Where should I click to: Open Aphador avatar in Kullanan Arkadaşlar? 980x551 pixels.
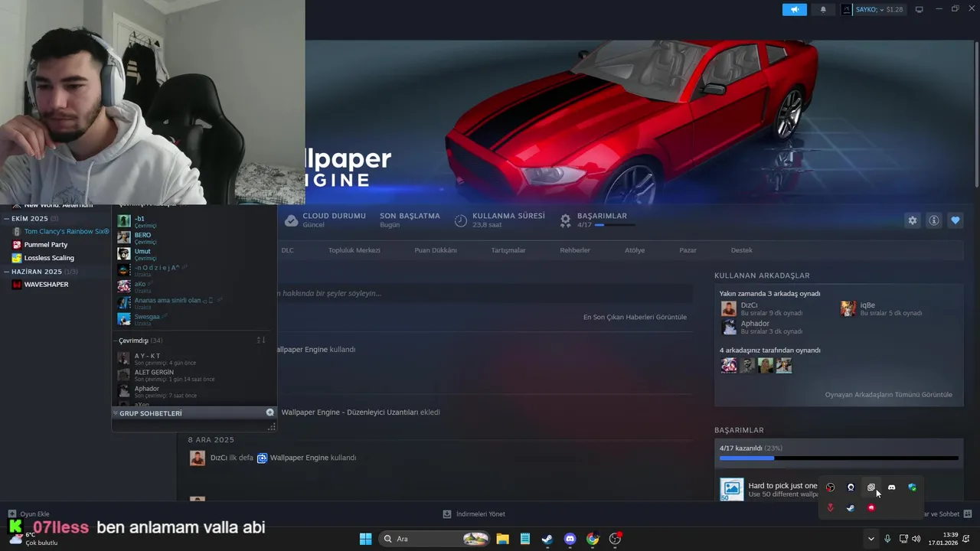tap(728, 327)
